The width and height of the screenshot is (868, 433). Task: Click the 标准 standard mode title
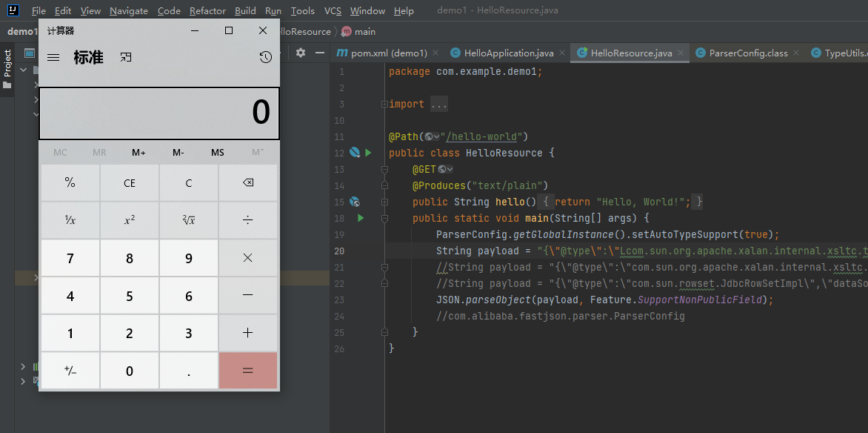[89, 57]
